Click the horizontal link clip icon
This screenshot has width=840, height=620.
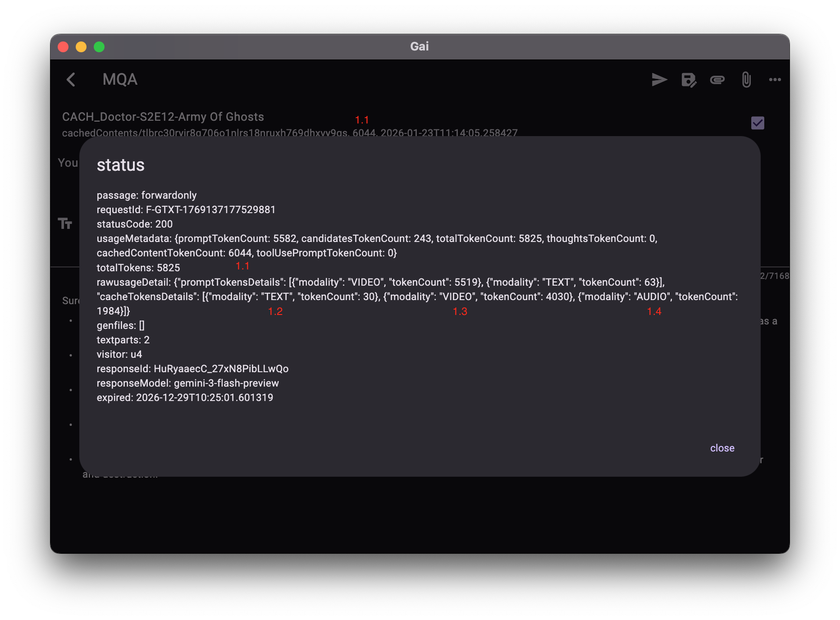717,80
